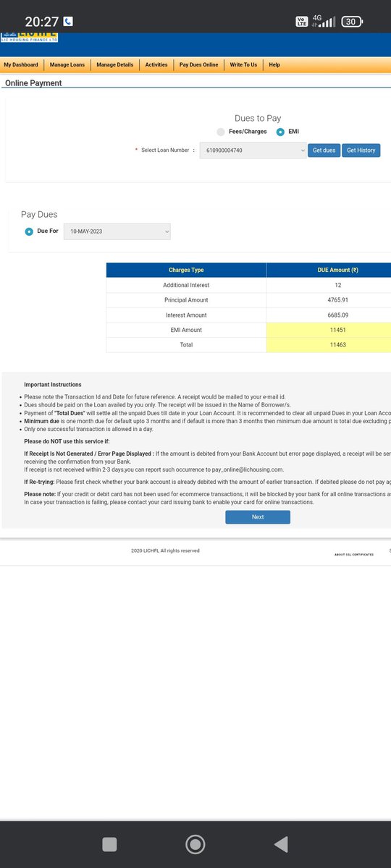Screen dimensions: 391x868
Task: Tap the 4G signal strength indicator
Action: pos(324,22)
